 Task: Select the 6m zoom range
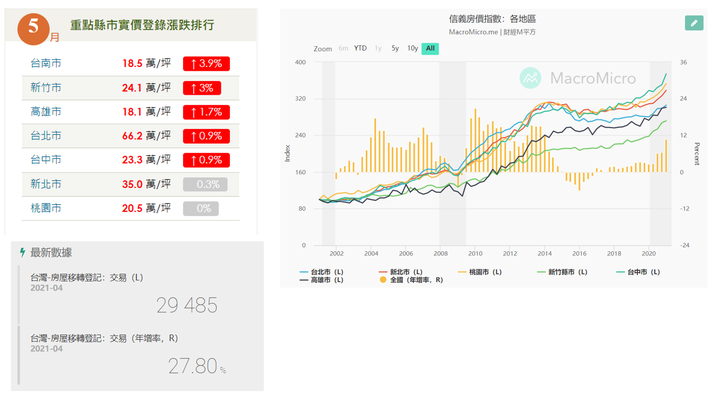[343, 48]
